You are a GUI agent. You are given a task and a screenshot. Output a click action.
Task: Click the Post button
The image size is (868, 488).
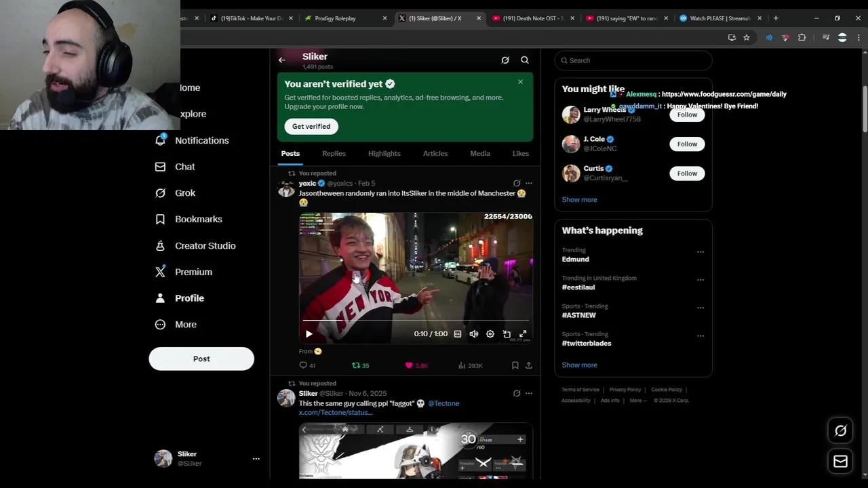coord(201,359)
